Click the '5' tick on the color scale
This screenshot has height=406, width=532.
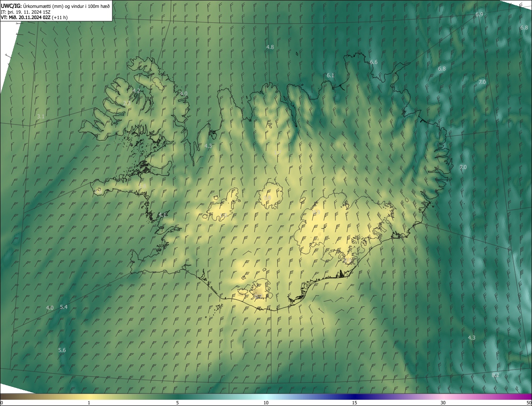(177, 403)
